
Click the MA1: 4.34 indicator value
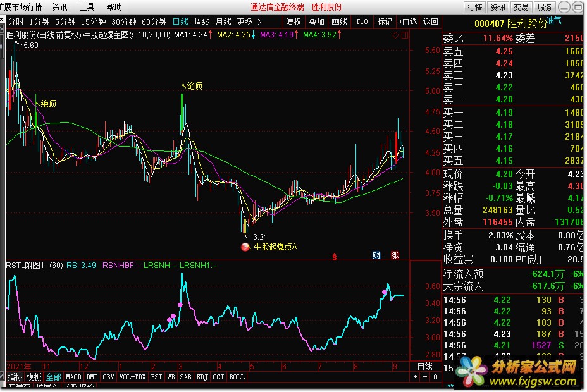(190, 35)
